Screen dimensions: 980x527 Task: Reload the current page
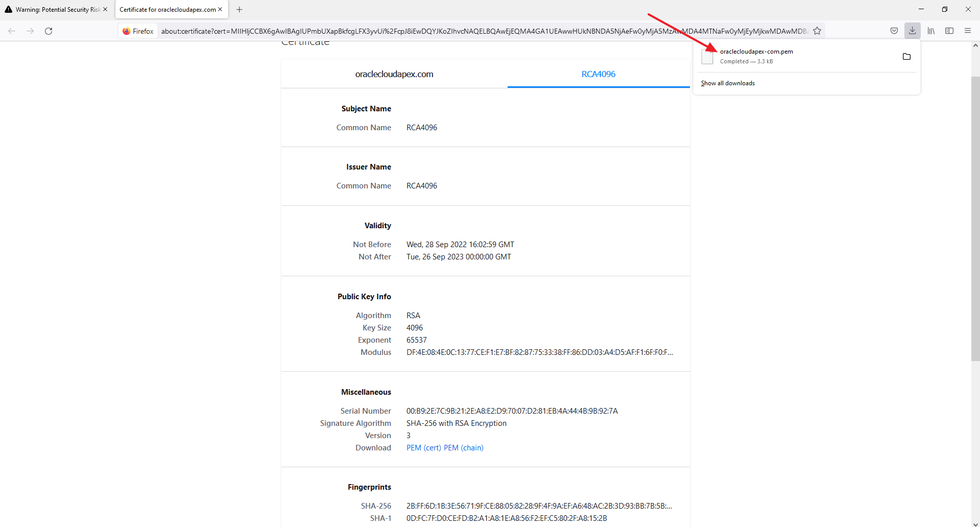pyautogui.click(x=49, y=31)
